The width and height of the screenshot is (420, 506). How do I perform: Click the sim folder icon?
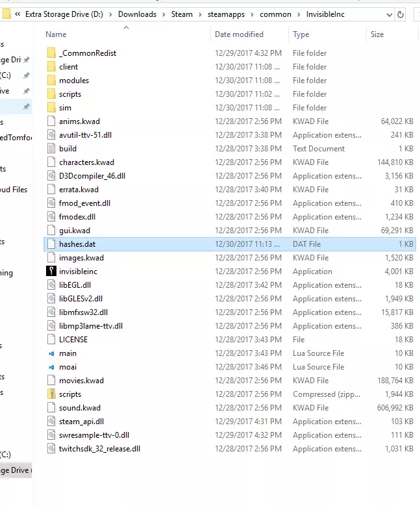51,107
